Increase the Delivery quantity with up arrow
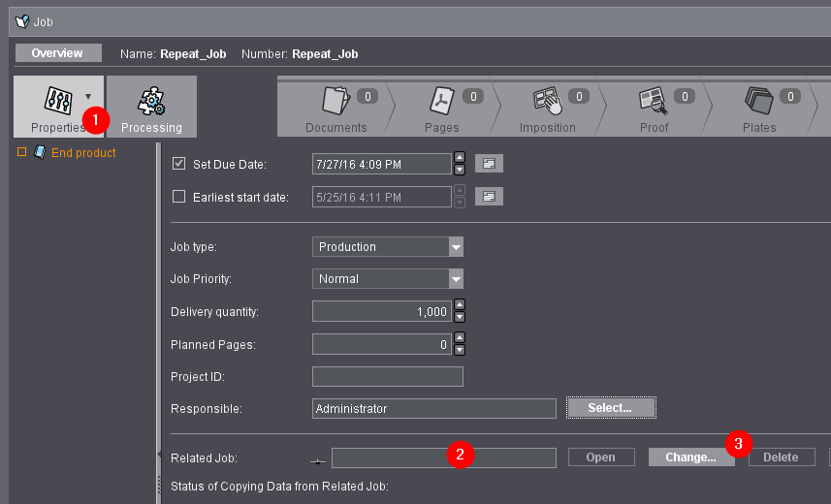The width and height of the screenshot is (831, 504). (460, 306)
